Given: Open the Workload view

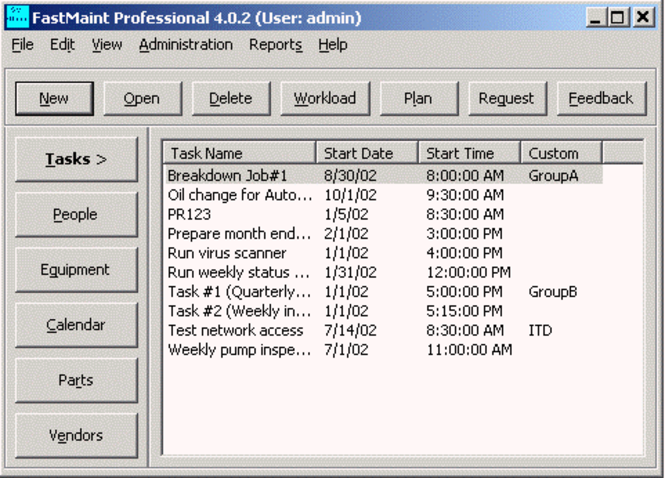Looking at the screenshot, I should click(325, 98).
